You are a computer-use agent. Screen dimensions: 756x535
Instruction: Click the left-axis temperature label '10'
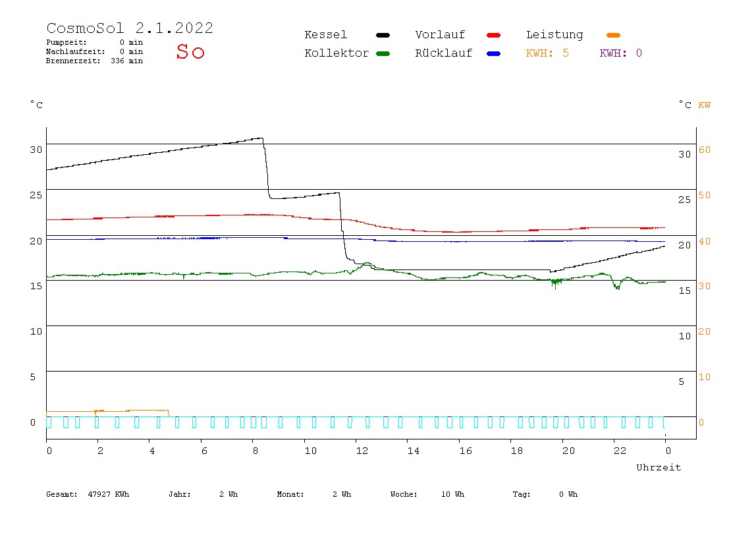pyautogui.click(x=36, y=331)
